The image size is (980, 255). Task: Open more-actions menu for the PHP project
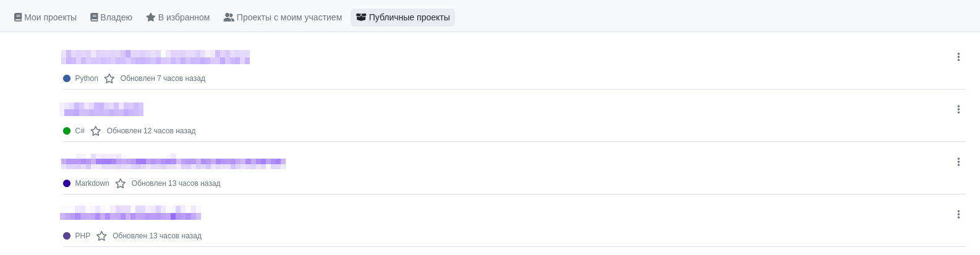(x=958, y=214)
